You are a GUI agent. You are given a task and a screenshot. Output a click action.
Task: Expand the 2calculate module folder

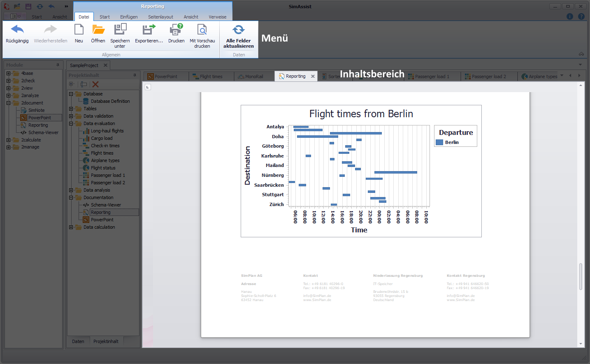8,140
